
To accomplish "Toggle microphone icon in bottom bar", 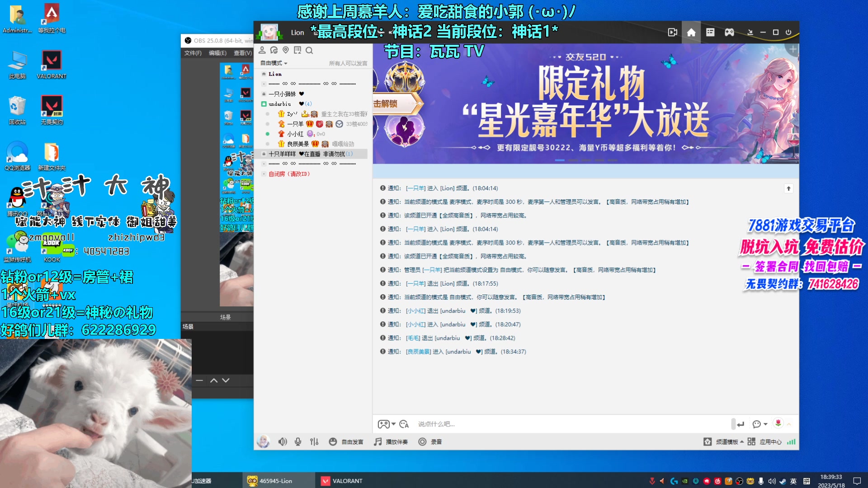I will (298, 442).
